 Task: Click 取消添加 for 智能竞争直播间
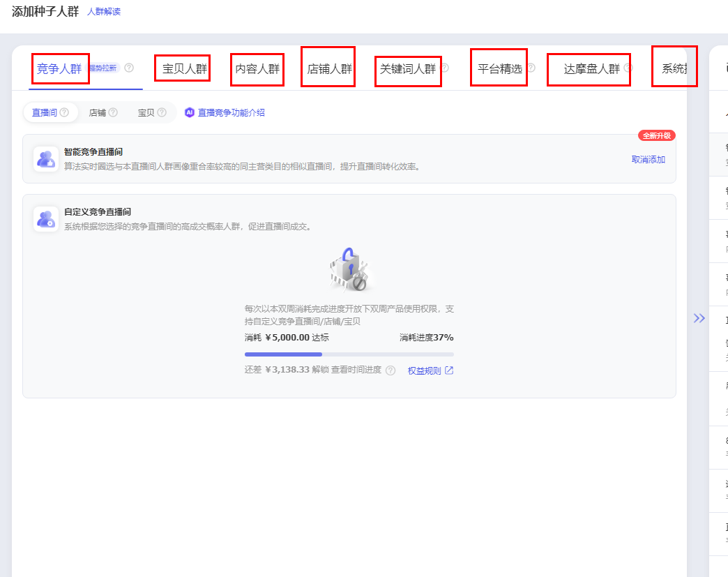pyautogui.click(x=648, y=160)
